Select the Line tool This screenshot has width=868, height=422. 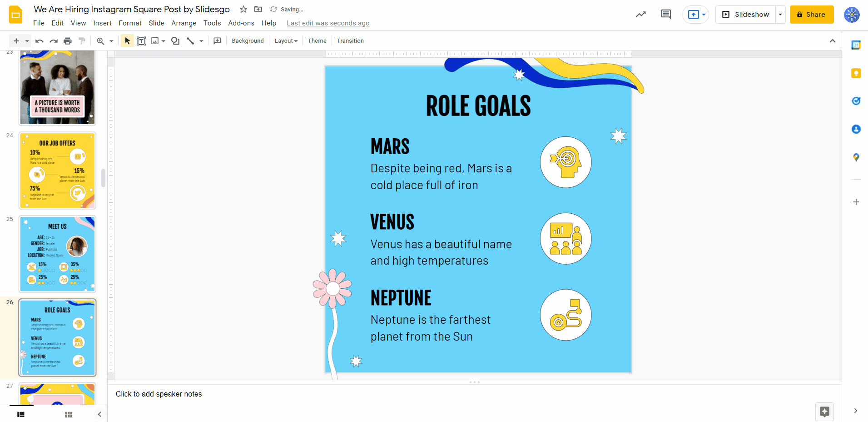190,41
